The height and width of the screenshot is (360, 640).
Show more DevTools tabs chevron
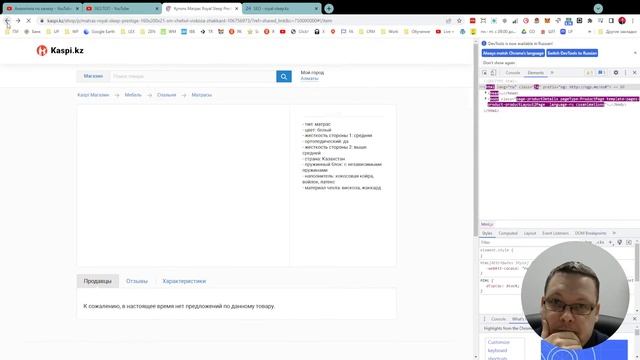pyautogui.click(x=552, y=73)
